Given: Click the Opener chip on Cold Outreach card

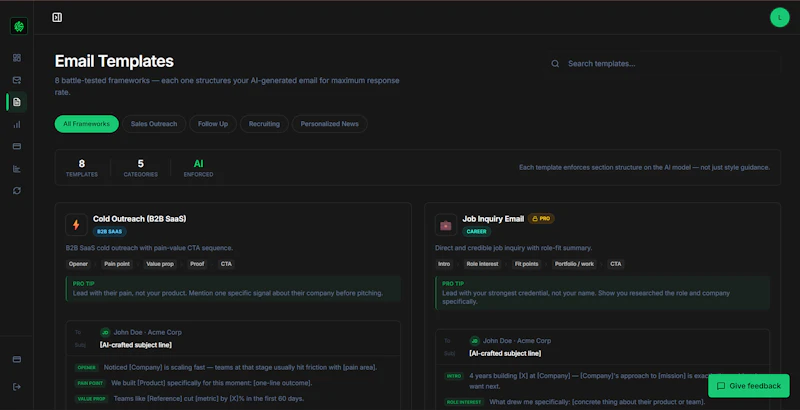Looking at the screenshot, I should pyautogui.click(x=78, y=264).
